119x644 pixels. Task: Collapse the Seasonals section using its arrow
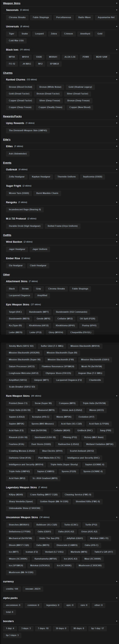click(116, 10)
